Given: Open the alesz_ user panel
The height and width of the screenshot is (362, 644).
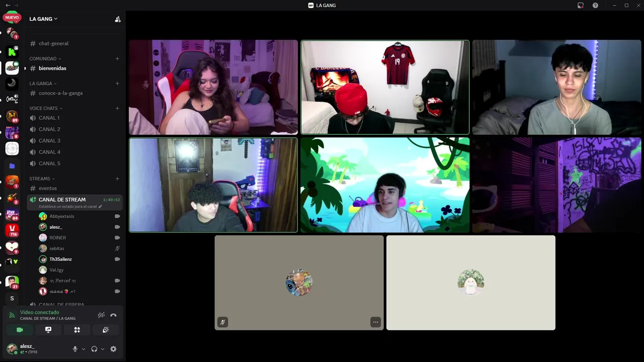Looking at the screenshot, I should tap(35, 349).
